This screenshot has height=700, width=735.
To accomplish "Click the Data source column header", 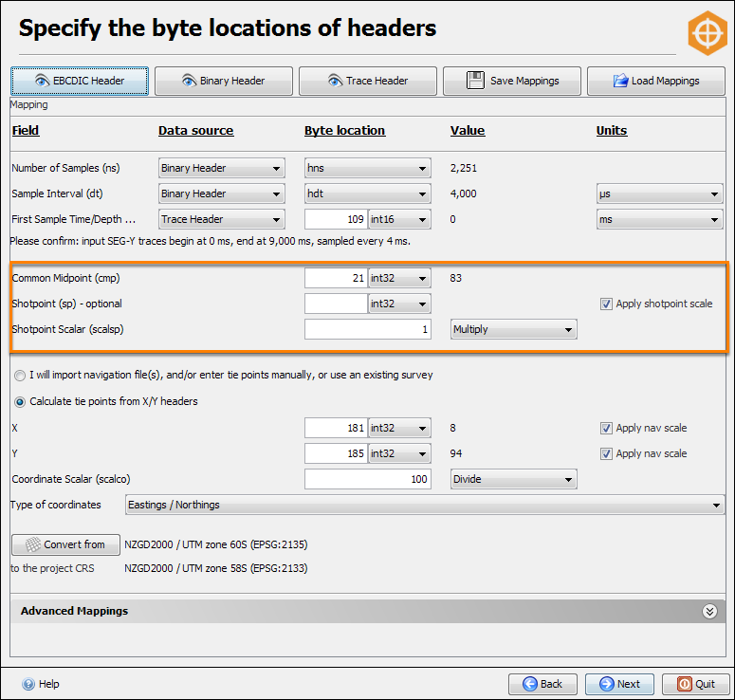I will pyautogui.click(x=196, y=131).
